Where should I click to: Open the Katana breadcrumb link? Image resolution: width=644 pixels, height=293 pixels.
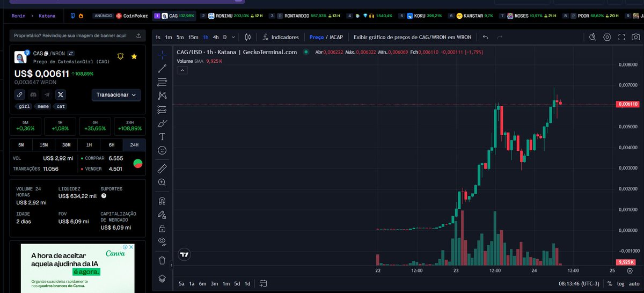click(x=47, y=16)
